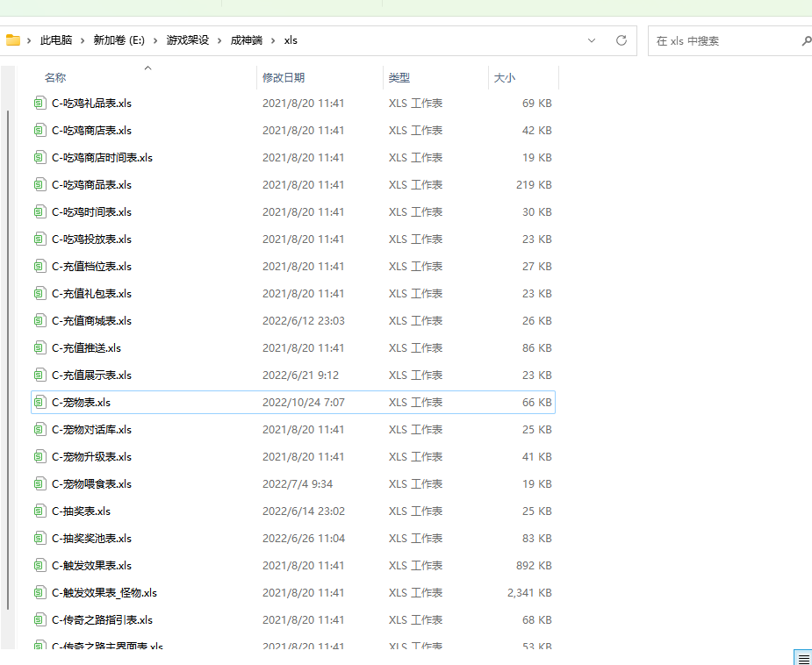Select file icon of C-吃鸡商店表.xls
812x665 pixels.
click(x=40, y=130)
